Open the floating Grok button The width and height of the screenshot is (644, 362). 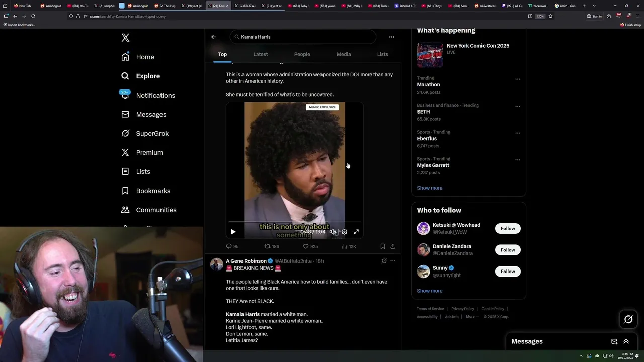[x=628, y=319]
